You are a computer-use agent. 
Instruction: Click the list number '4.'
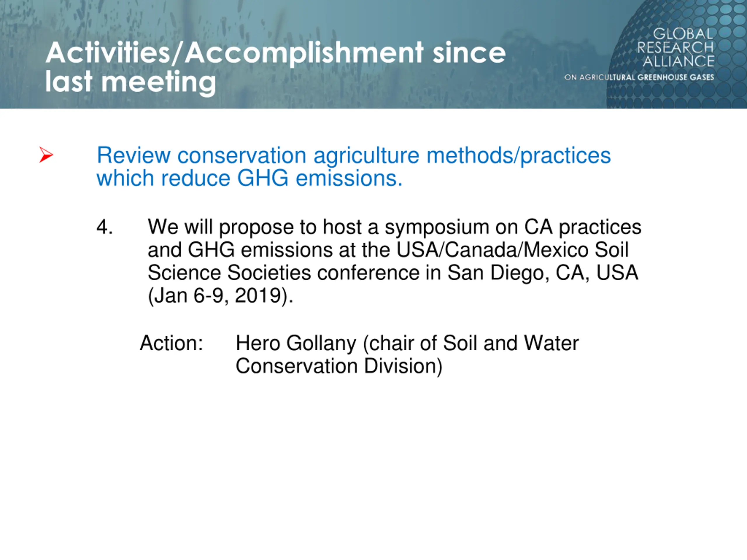(105, 227)
